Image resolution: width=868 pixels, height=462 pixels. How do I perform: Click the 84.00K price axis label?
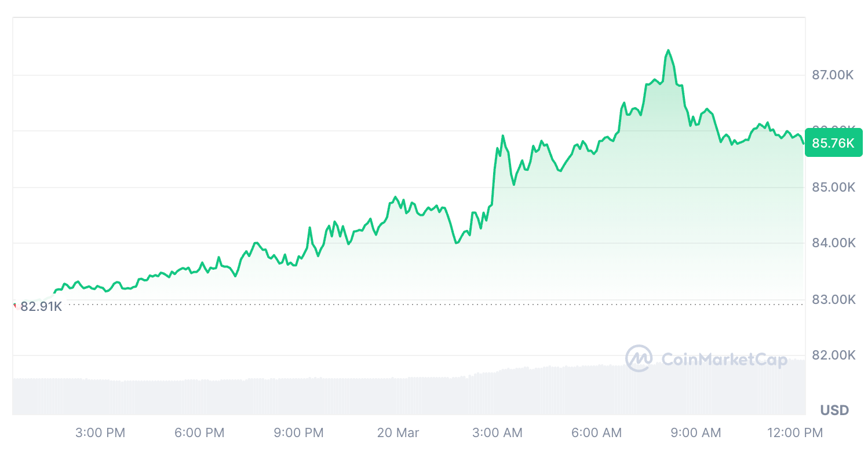[833, 243]
